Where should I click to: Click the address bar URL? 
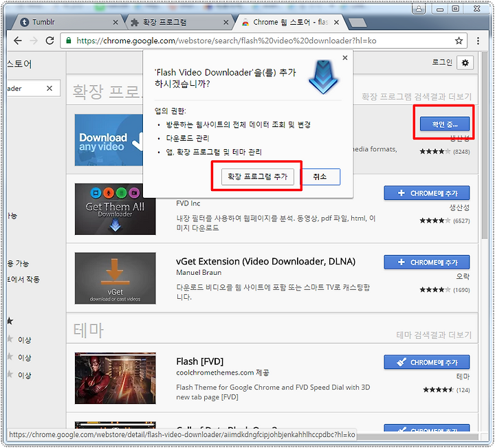pyautogui.click(x=226, y=41)
